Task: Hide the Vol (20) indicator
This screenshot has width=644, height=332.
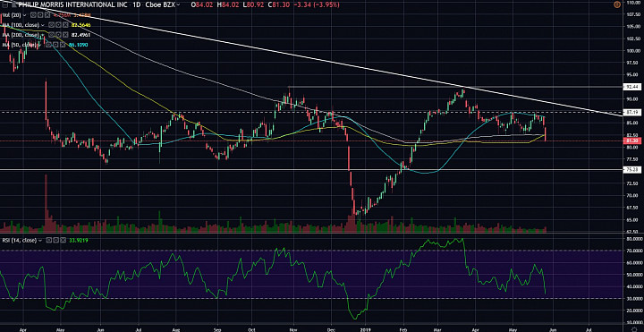Action: point(33,15)
